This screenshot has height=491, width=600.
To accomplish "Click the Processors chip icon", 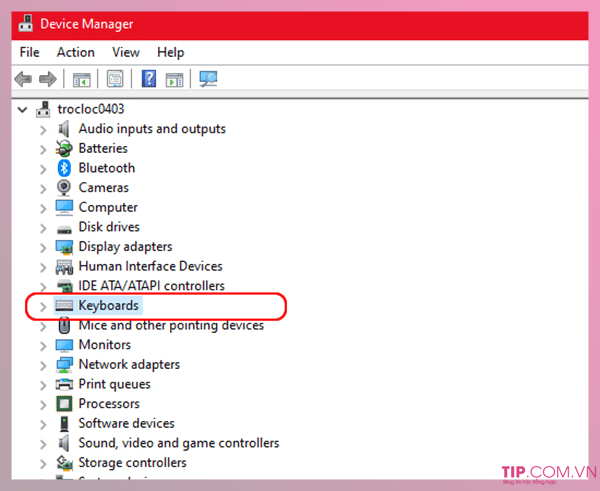I will point(64,404).
